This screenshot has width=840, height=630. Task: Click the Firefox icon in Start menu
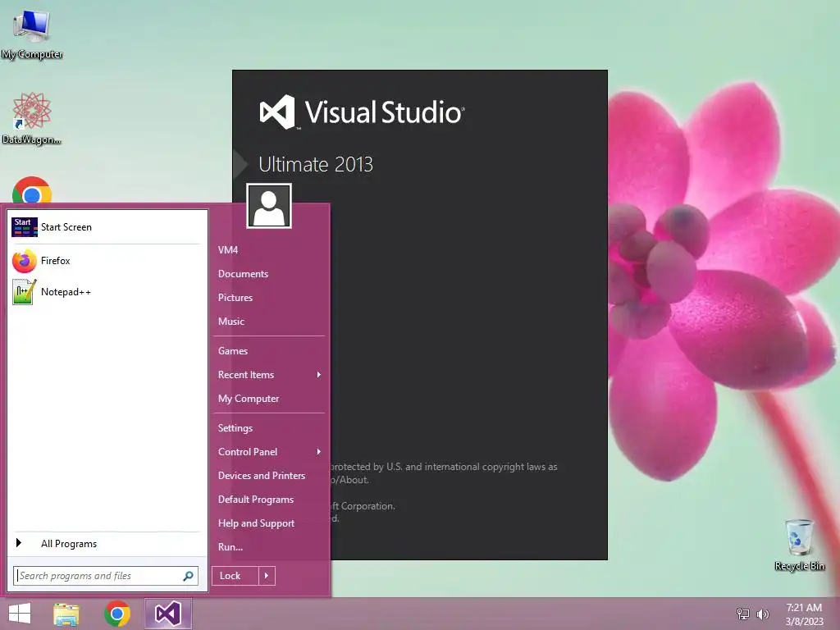point(24,261)
